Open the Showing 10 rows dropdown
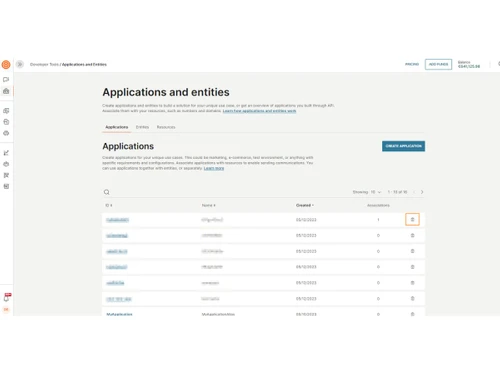Screen dimensions: 500x375 click(376, 192)
